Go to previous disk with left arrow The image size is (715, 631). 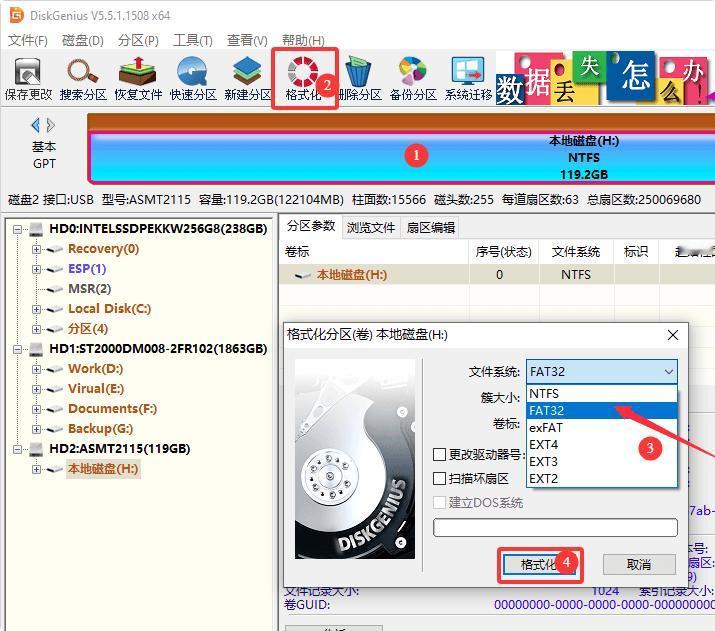click(x=35, y=125)
